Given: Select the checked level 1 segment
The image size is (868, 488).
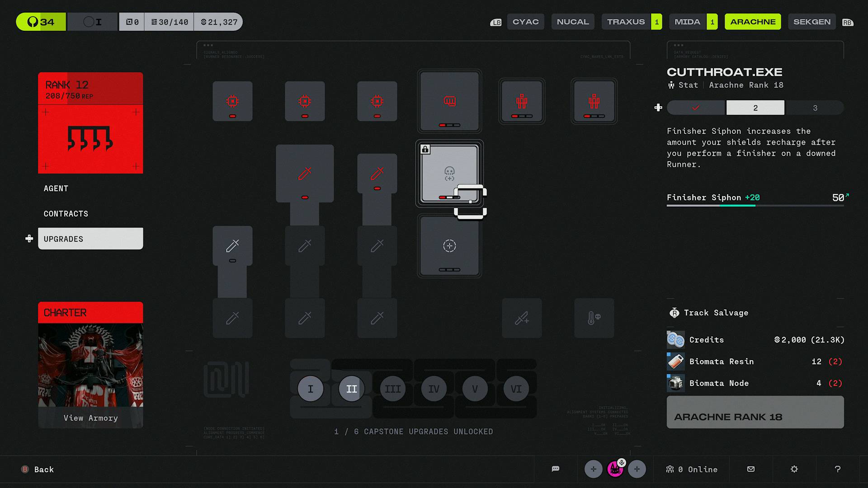Looking at the screenshot, I should 695,108.
